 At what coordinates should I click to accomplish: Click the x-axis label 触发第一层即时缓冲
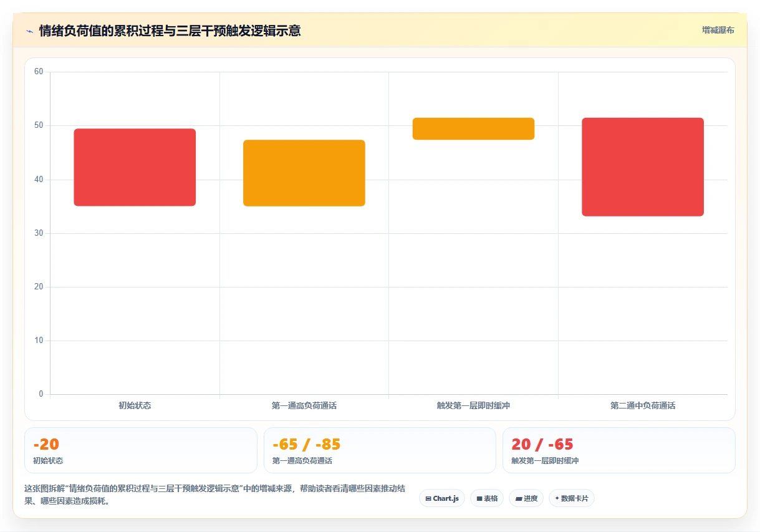[x=473, y=405]
